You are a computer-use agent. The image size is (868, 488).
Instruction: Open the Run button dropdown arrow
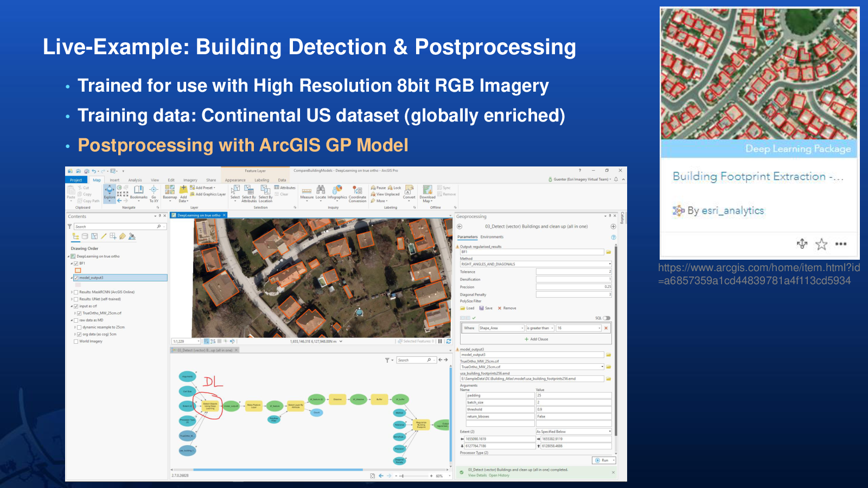[x=614, y=460]
